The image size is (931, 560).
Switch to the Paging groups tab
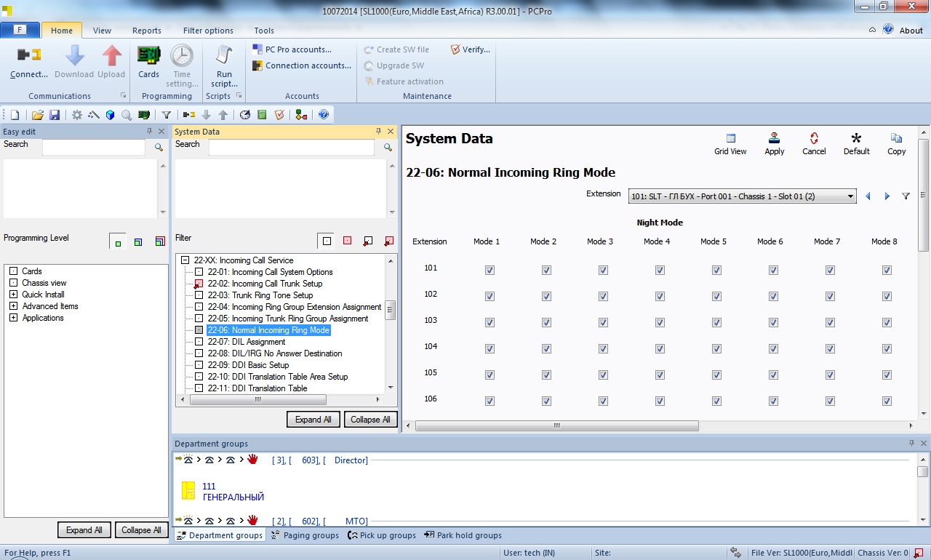click(305, 535)
